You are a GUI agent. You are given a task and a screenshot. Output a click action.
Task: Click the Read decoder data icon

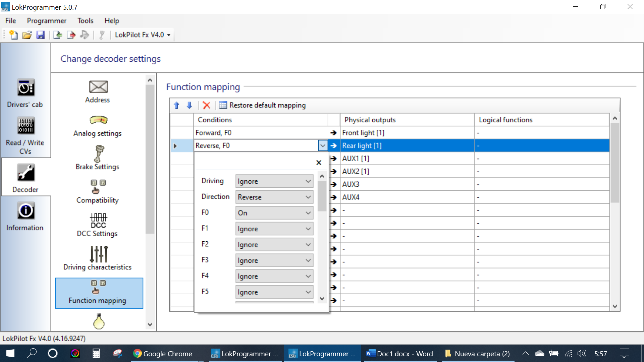click(58, 35)
